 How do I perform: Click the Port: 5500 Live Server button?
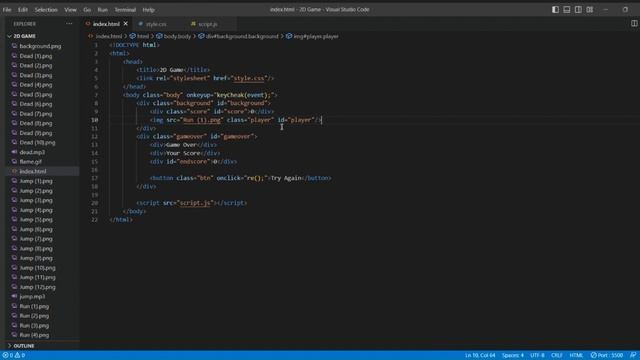coord(607,355)
